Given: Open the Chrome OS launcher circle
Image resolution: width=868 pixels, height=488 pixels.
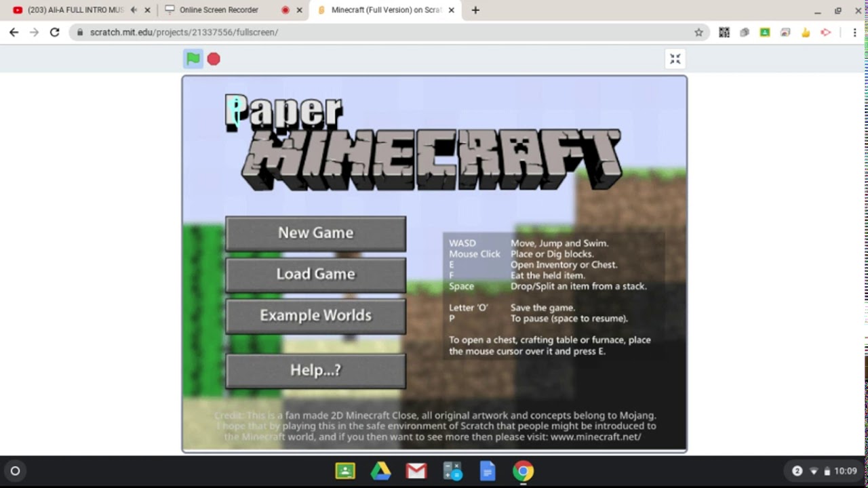Looking at the screenshot, I should 15,471.
